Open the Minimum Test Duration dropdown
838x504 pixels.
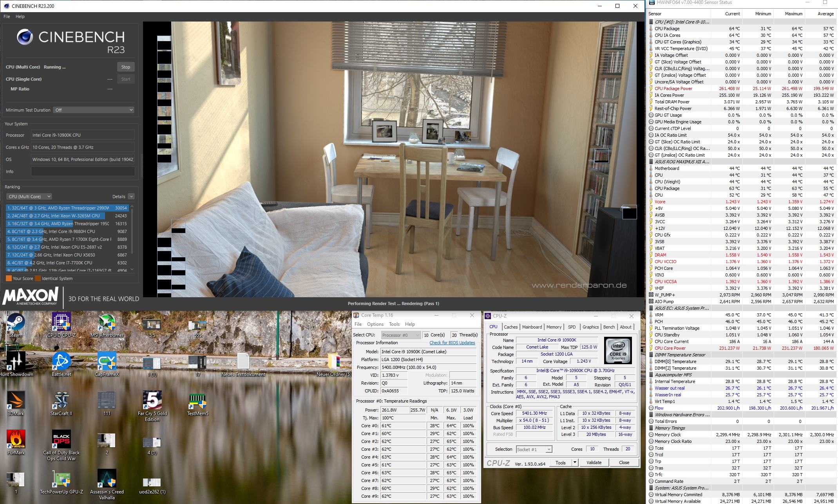tap(94, 110)
